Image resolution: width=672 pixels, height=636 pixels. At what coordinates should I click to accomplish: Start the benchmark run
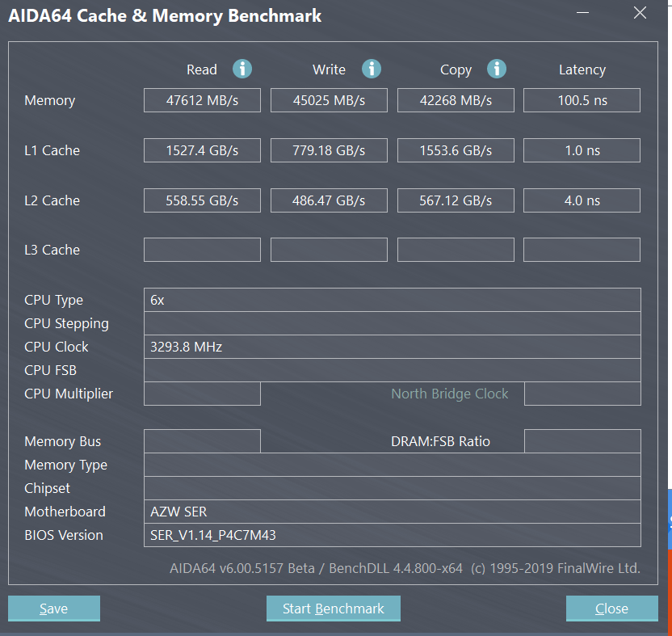pos(333,609)
